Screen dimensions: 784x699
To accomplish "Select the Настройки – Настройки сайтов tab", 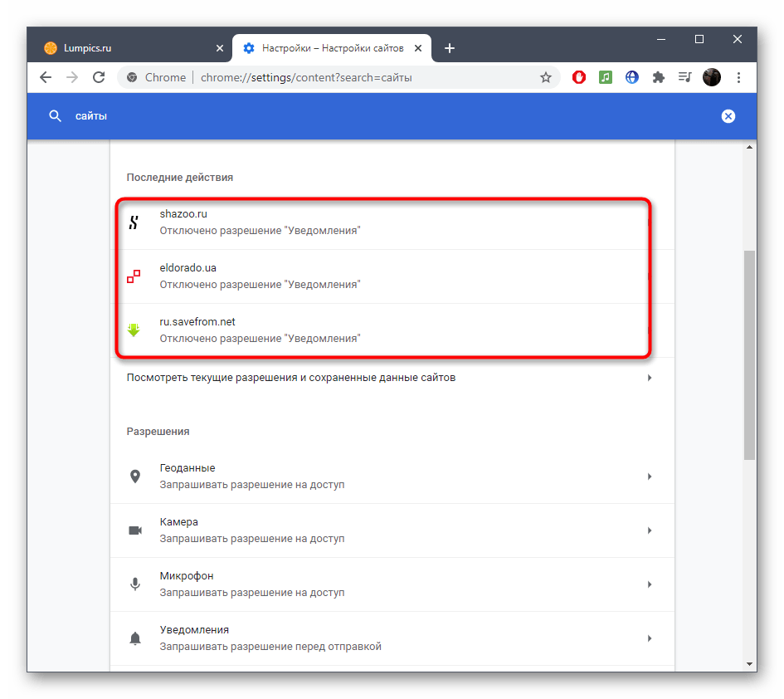I will tap(332, 48).
